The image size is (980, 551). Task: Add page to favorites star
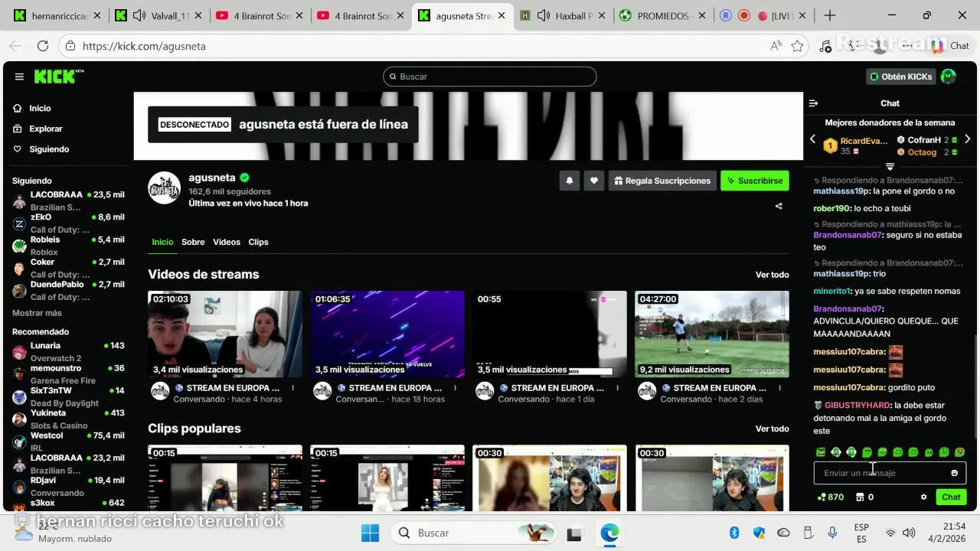click(797, 46)
